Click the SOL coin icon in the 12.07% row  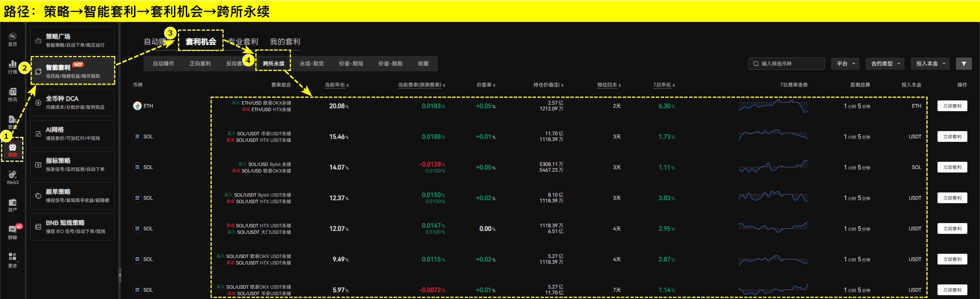pos(137,228)
